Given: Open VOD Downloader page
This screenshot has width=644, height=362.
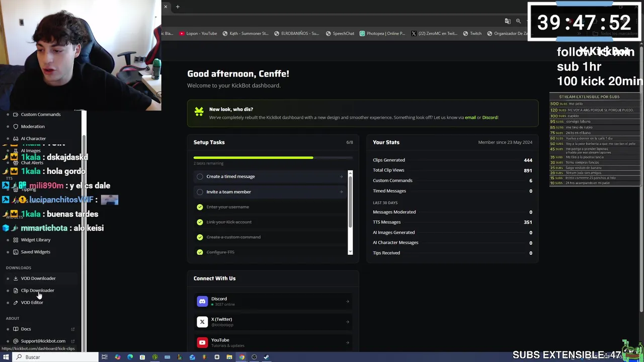Looking at the screenshot, I should [38, 278].
